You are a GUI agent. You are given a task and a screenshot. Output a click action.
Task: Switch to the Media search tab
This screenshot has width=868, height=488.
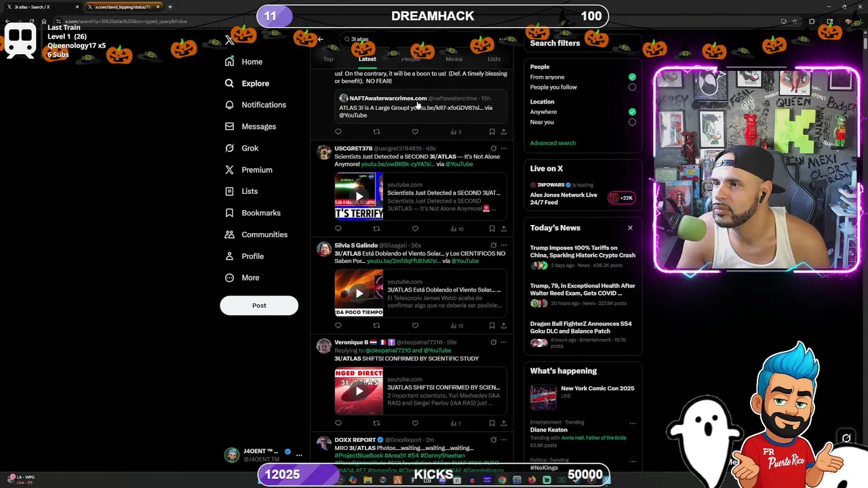click(x=454, y=59)
